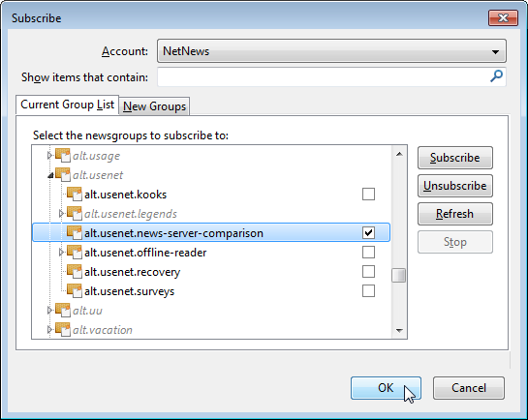The image size is (528, 420).
Task: Click the alt.usenet.surveys newsgroup icon
Action: [x=75, y=291]
